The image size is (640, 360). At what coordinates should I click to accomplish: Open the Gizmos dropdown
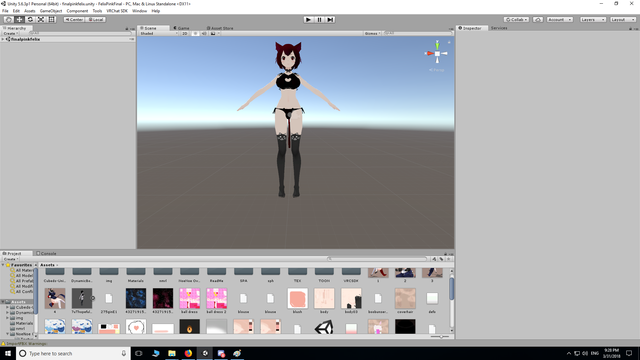point(372,33)
